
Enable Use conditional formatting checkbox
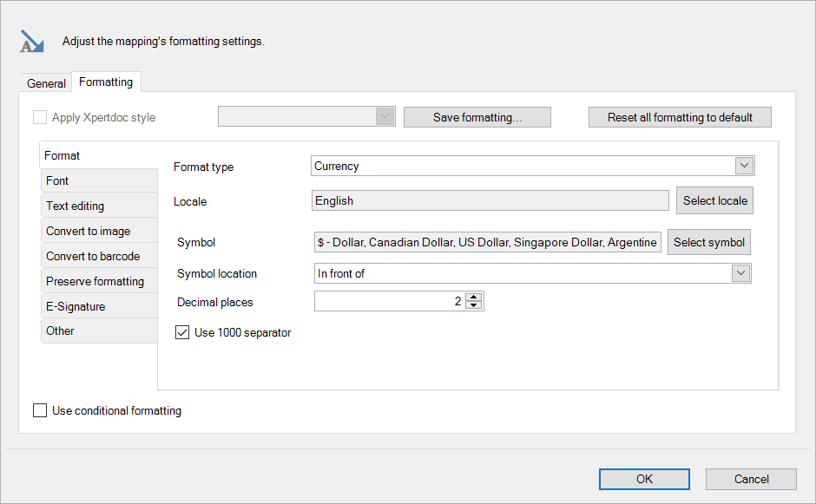pos(40,410)
